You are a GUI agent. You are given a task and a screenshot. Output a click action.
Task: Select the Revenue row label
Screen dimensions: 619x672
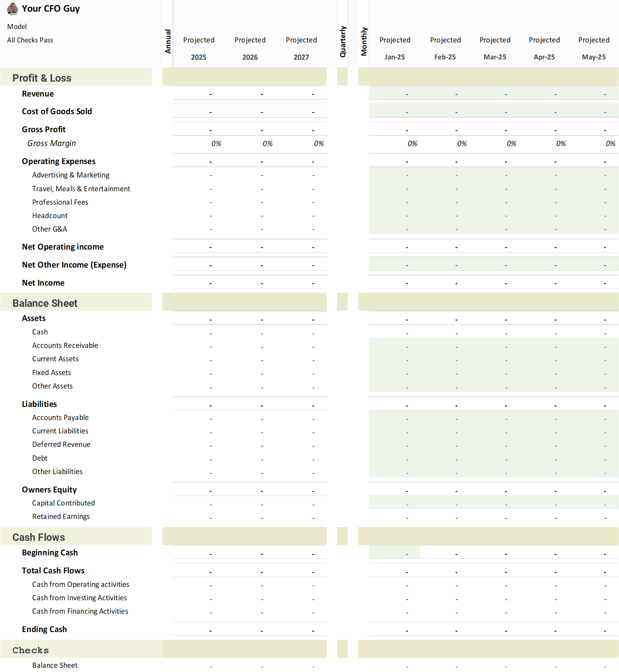tap(38, 94)
